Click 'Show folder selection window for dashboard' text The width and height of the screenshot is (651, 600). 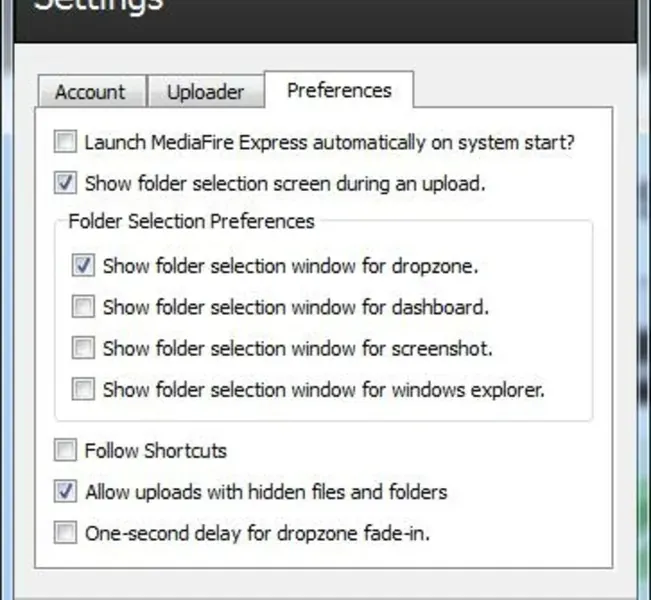(x=296, y=307)
